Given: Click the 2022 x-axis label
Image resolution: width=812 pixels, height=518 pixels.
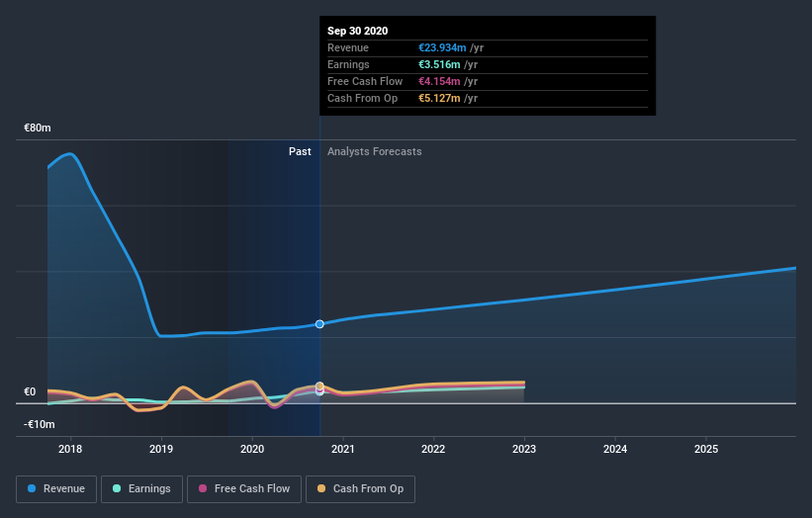Looking at the screenshot, I should pos(433,449).
